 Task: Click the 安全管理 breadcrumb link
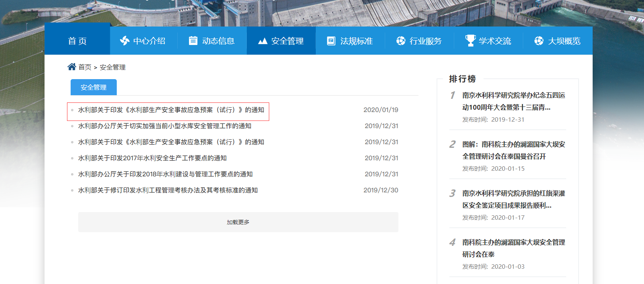tap(113, 67)
